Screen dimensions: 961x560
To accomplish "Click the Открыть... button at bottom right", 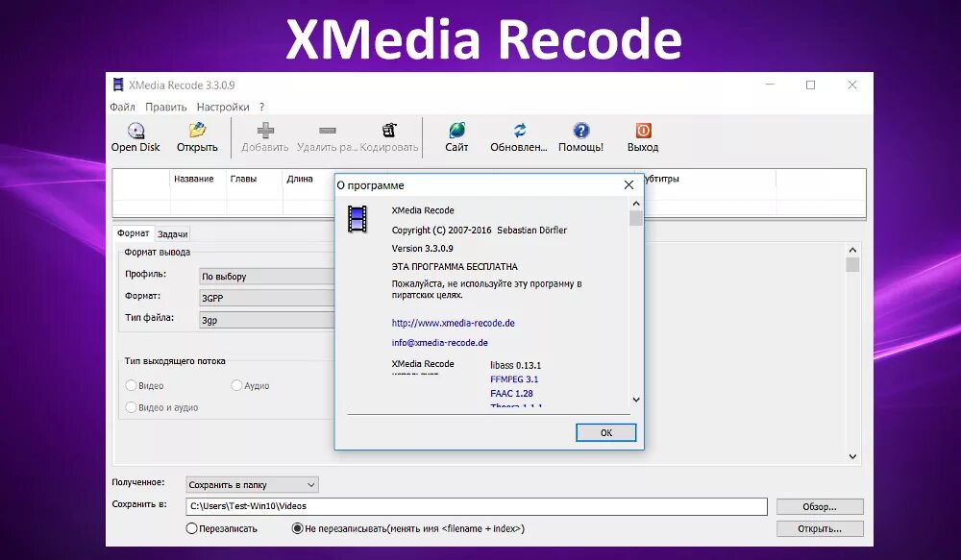I will (x=820, y=528).
